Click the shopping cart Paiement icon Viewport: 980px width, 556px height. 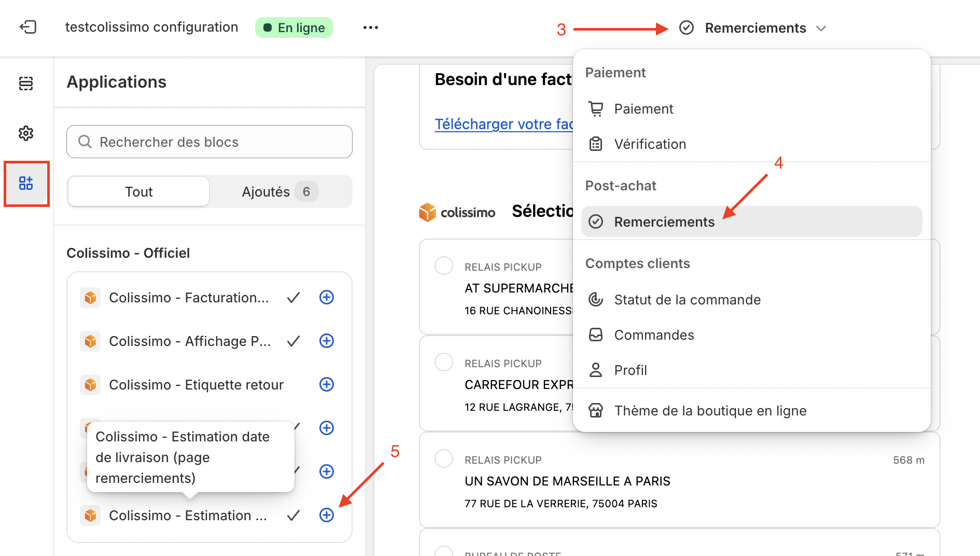596,109
